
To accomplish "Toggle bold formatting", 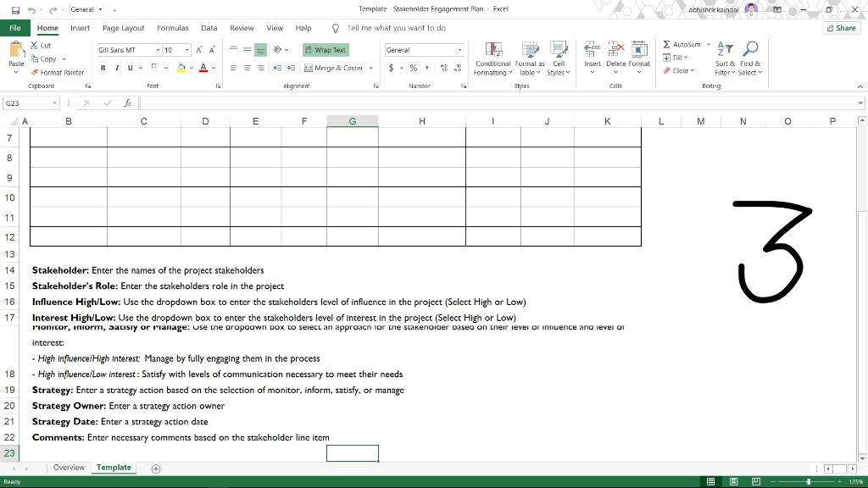I will (x=101, y=68).
